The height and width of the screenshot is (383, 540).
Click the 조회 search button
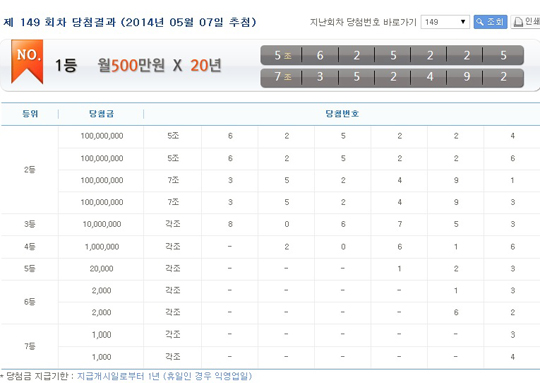click(x=490, y=22)
